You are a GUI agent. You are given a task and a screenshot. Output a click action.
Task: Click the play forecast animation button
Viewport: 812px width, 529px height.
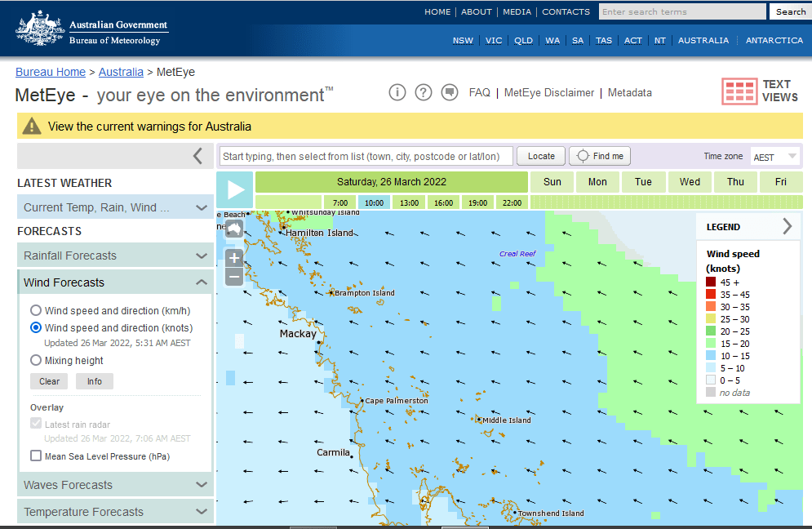(x=235, y=190)
